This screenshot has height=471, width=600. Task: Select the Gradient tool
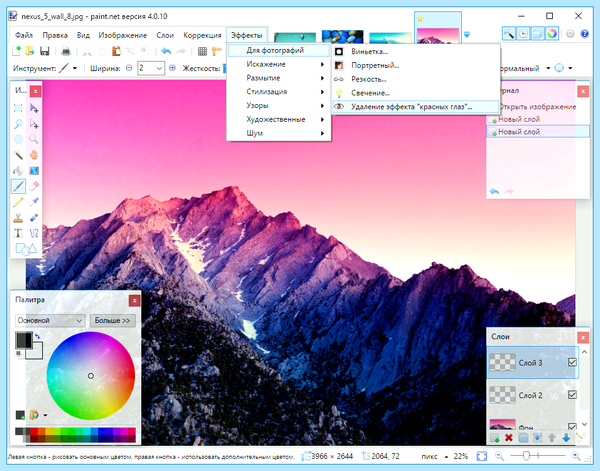pyautogui.click(x=34, y=171)
